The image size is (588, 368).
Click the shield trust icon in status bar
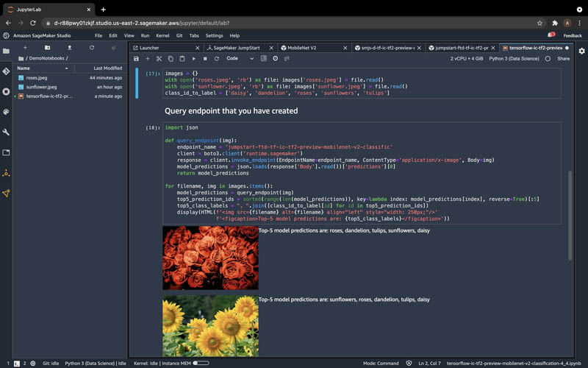(409, 363)
